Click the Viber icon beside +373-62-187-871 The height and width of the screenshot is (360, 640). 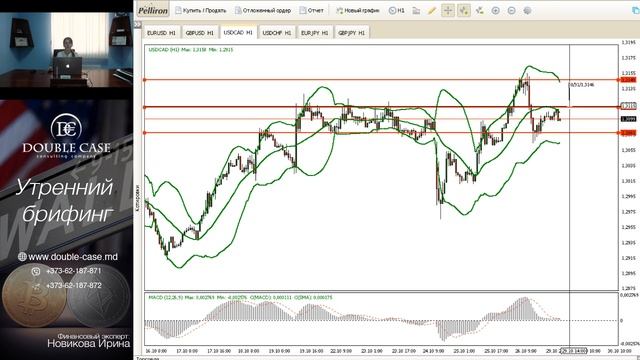pyautogui.click(x=36, y=271)
